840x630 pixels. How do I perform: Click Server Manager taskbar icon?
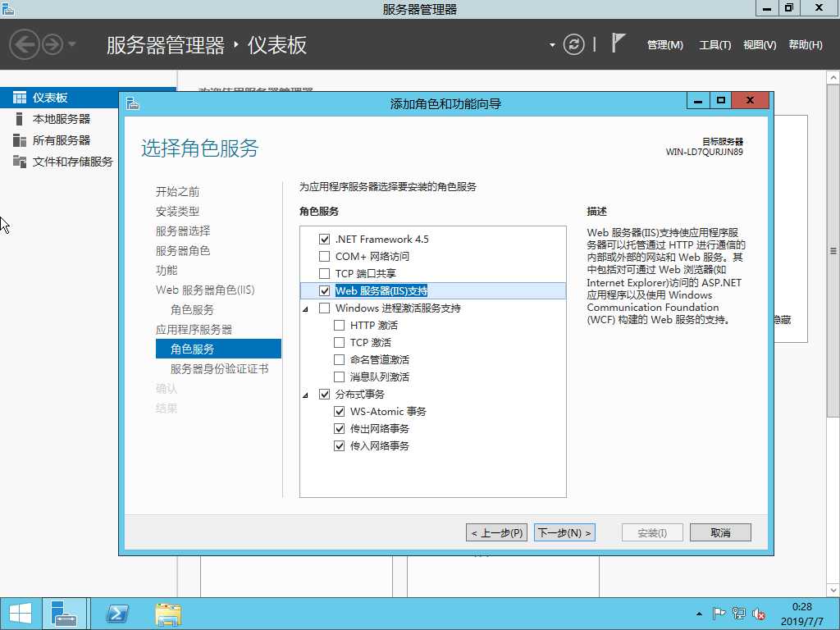(64, 614)
